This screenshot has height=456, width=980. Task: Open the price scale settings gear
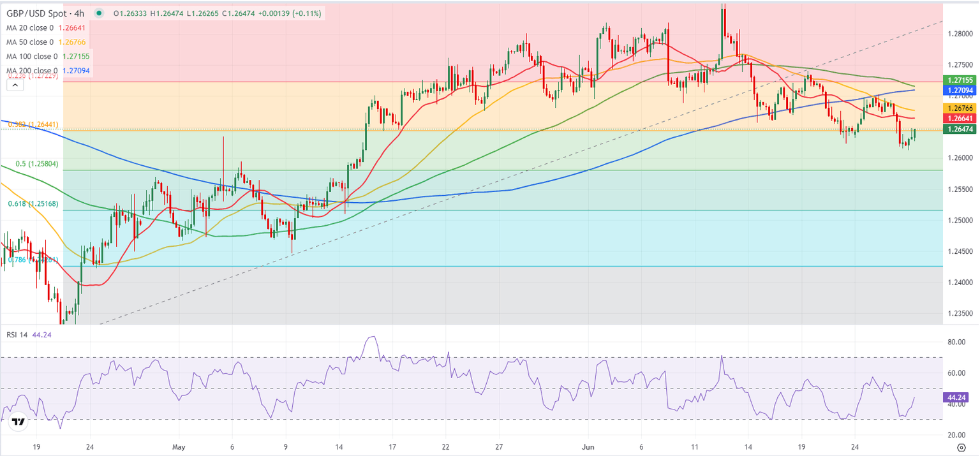961,448
